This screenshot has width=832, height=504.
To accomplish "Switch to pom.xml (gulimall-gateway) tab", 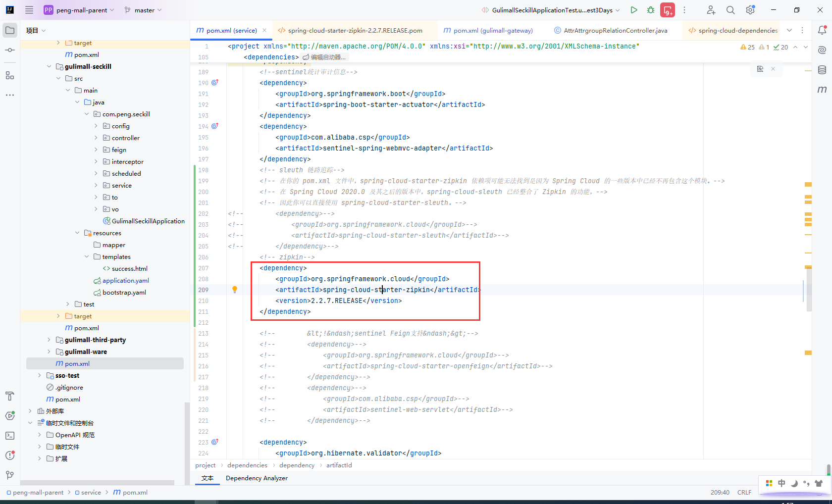I will [488, 30].
